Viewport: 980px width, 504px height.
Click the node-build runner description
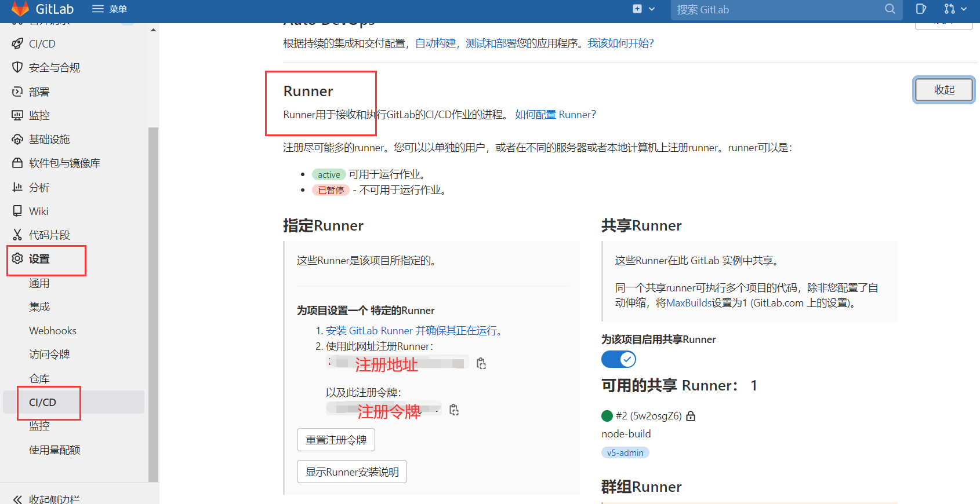pyautogui.click(x=626, y=433)
